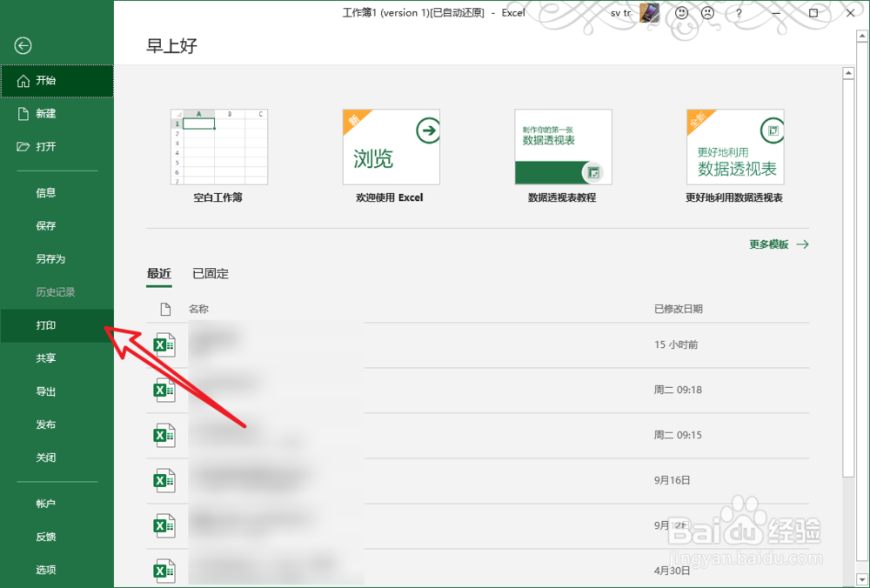Image resolution: width=870 pixels, height=588 pixels.
Task: Open the 反馈 feedback page
Action: click(x=57, y=537)
